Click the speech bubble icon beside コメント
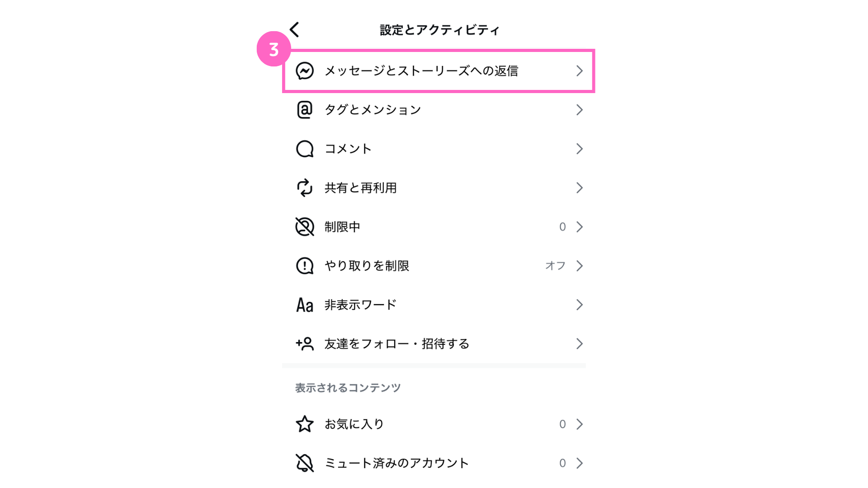This screenshot has height=488, width=868. pos(305,149)
